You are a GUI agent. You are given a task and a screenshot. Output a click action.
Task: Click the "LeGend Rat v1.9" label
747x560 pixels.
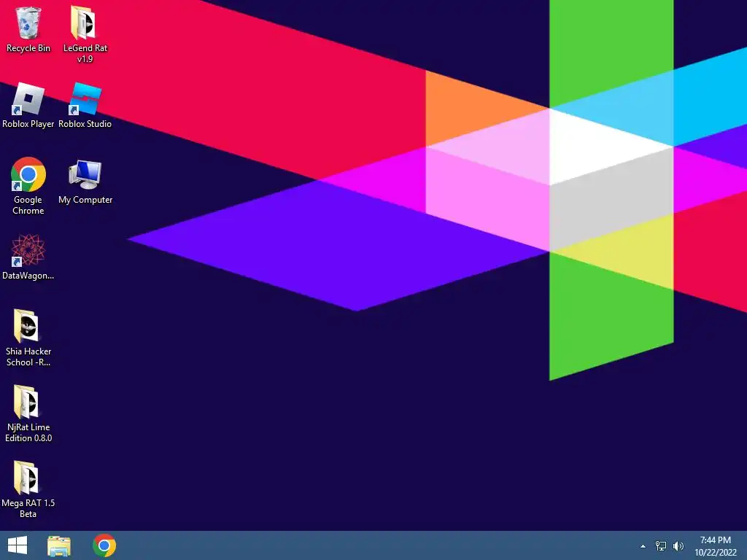85,53
